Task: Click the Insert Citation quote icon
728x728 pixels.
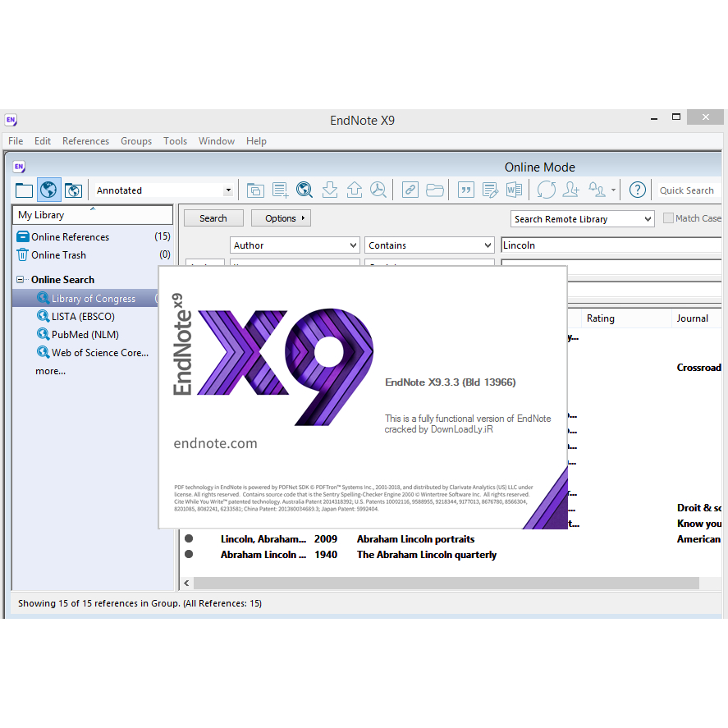Action: tap(465, 190)
